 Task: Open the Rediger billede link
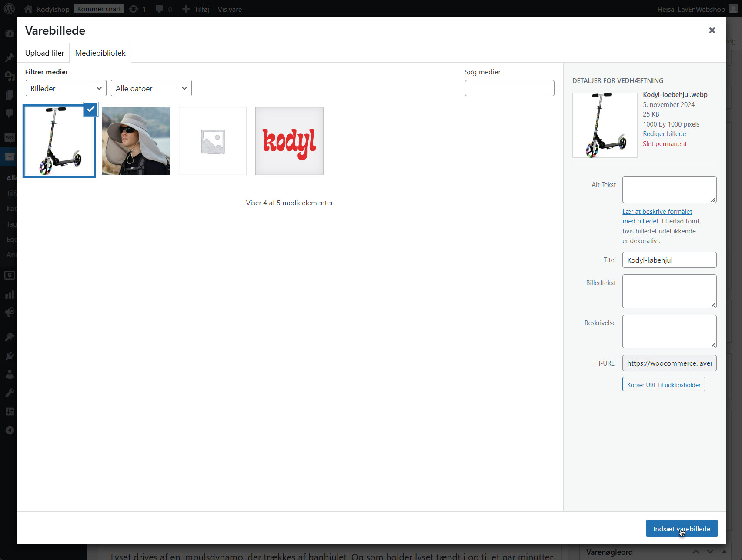(664, 133)
